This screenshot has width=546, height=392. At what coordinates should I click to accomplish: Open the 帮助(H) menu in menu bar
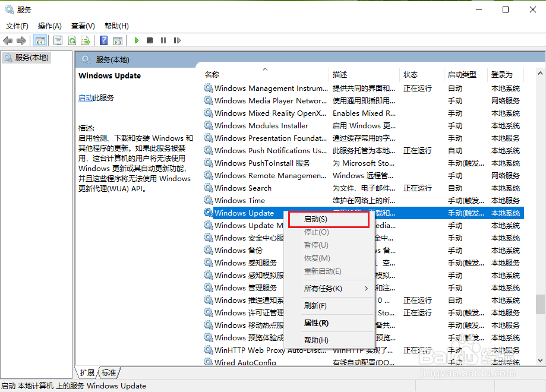point(116,26)
